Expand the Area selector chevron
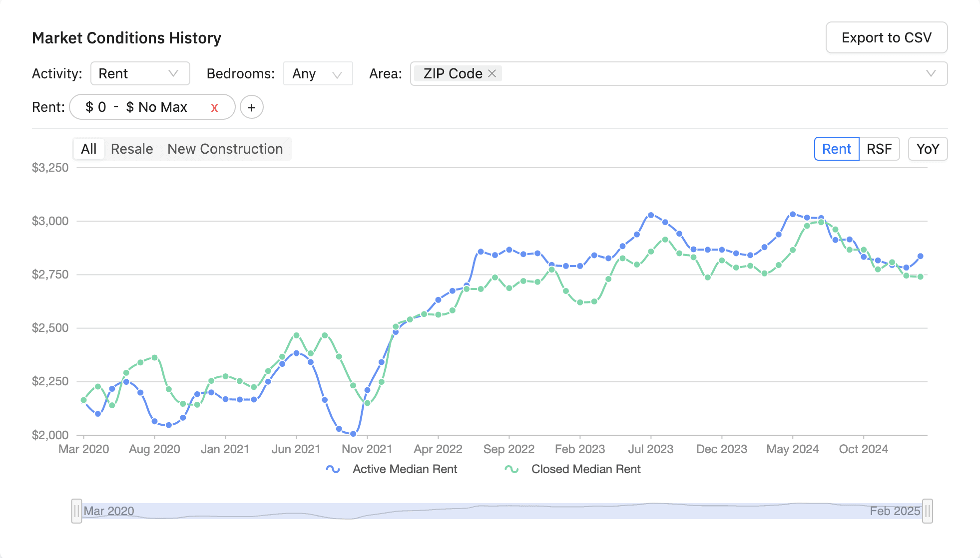Viewport: 980px width, 558px height. pyautogui.click(x=931, y=73)
